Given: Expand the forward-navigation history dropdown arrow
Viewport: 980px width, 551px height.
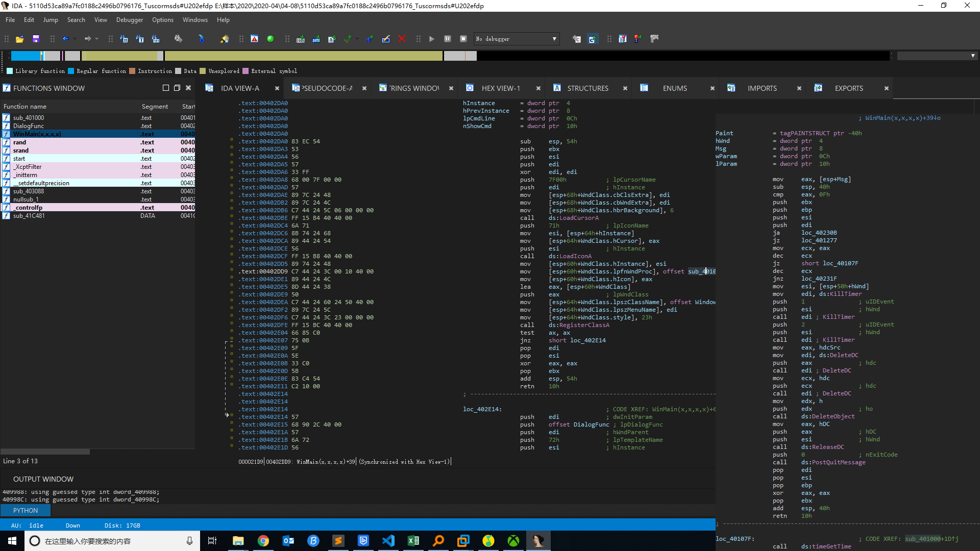Looking at the screenshot, I should click(x=97, y=39).
